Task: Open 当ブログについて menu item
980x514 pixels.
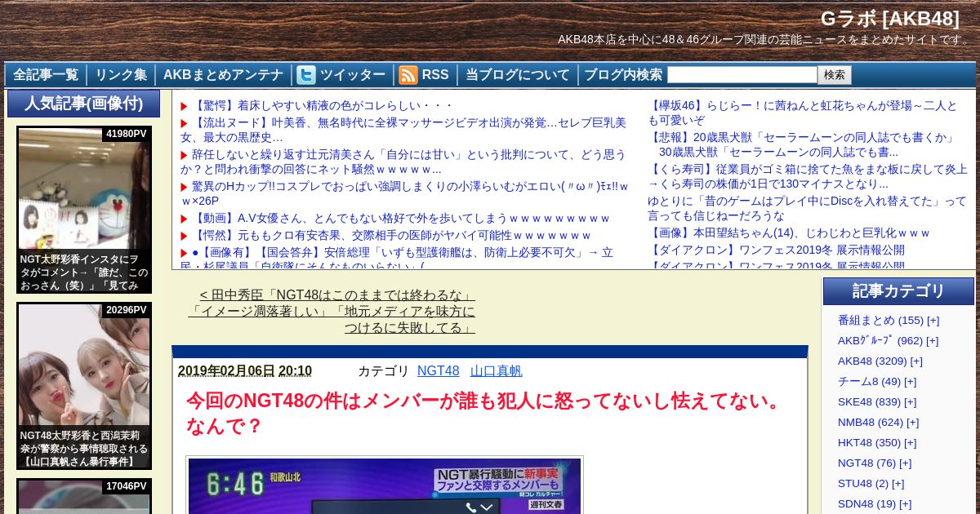Action: point(518,75)
